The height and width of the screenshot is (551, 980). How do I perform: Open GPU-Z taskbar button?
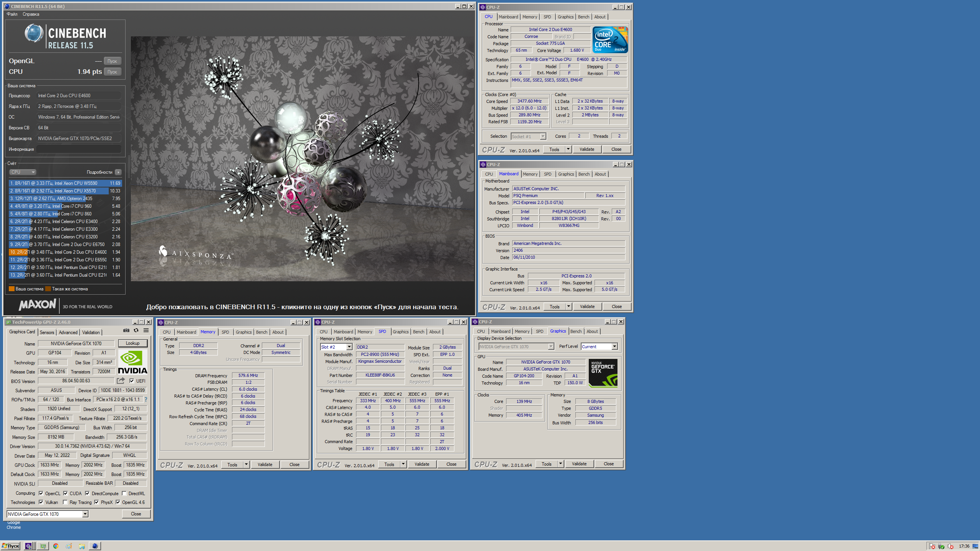pyautogui.click(x=43, y=546)
